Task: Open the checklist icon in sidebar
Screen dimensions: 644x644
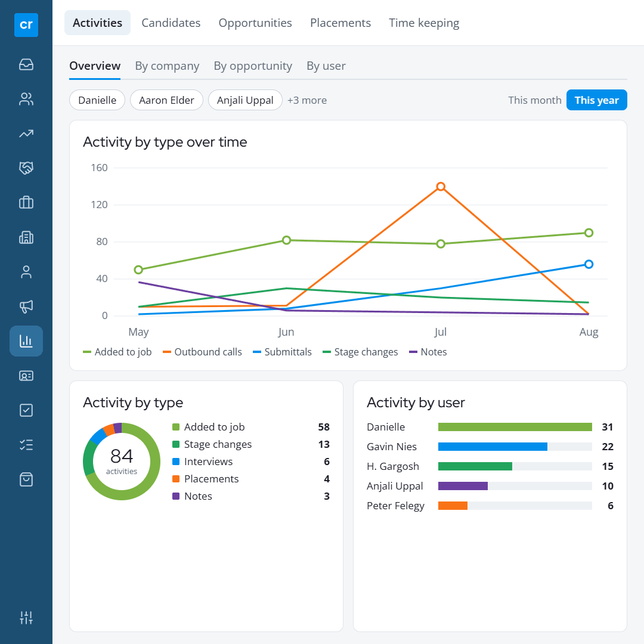Action: click(x=26, y=445)
